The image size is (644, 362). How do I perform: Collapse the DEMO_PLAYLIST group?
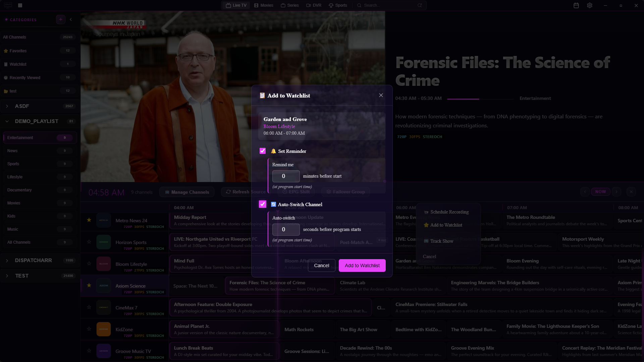[7, 121]
